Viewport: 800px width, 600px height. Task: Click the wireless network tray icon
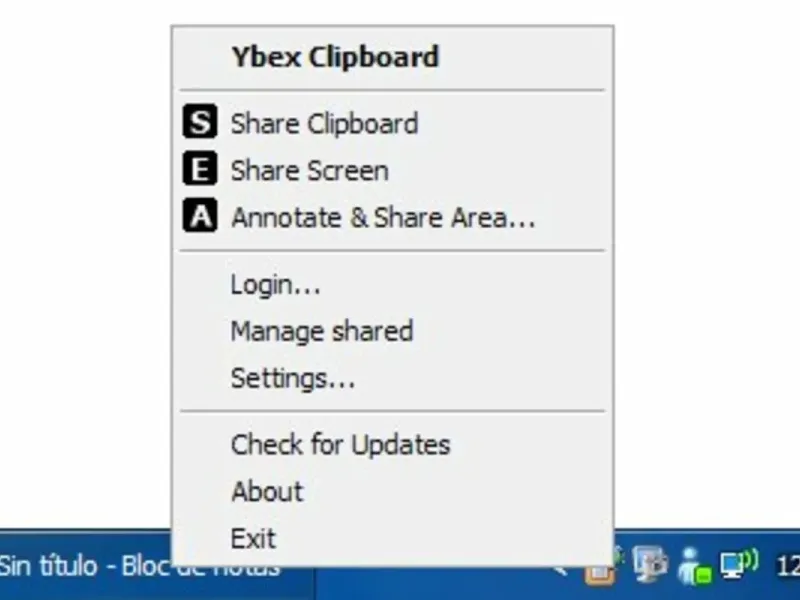(739, 566)
